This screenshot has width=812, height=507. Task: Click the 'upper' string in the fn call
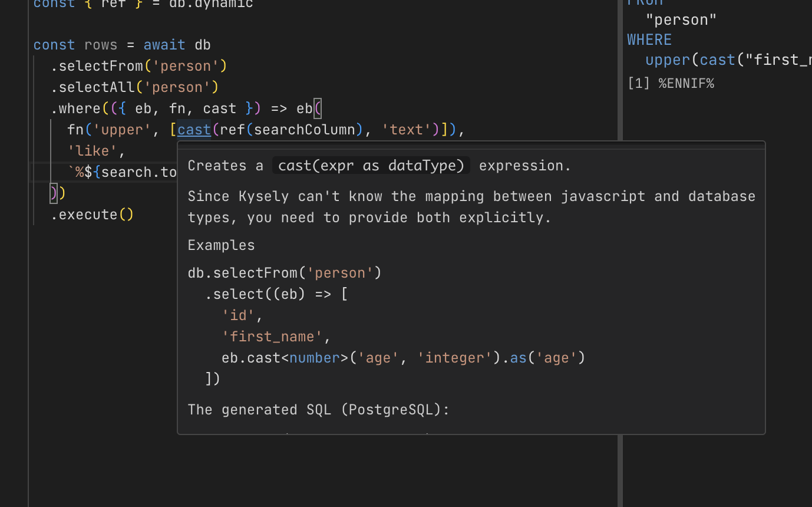[x=122, y=130]
